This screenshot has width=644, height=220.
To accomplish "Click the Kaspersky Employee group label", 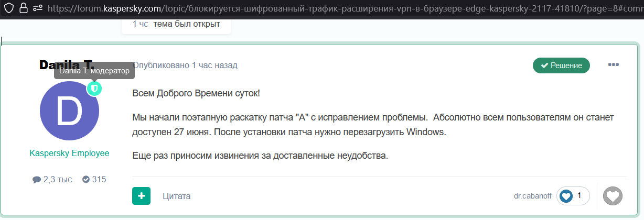I will tap(69, 153).
